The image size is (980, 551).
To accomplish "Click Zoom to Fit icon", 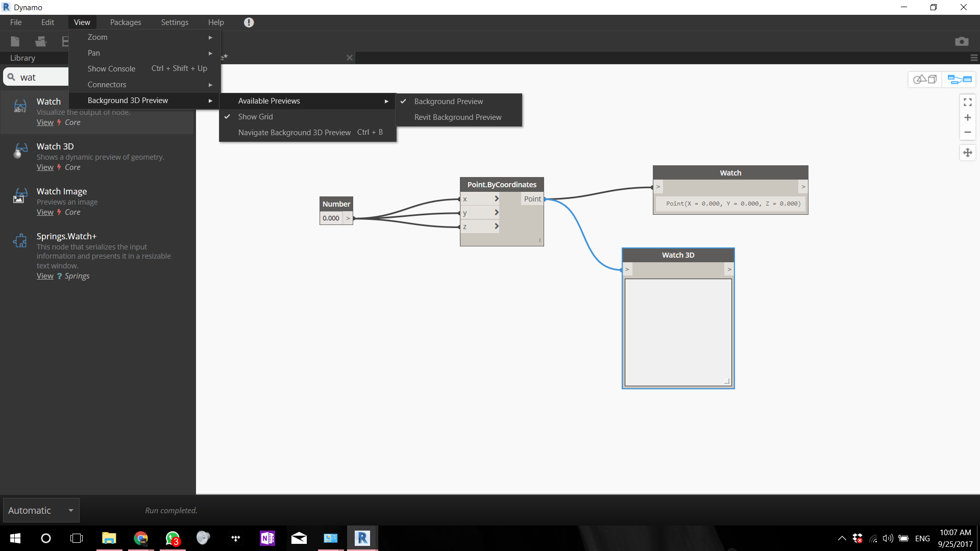I will point(967,103).
